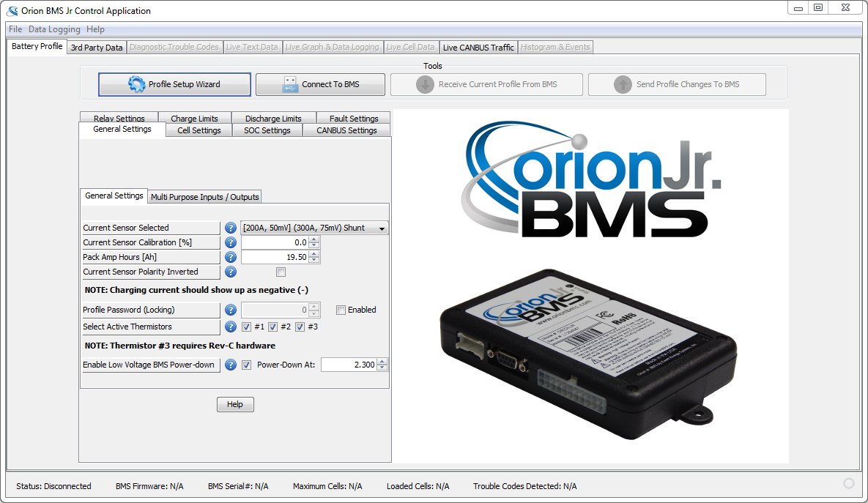This screenshot has width=868, height=503.
Task: Select the inner General Settings sub-tab
Action: (114, 196)
